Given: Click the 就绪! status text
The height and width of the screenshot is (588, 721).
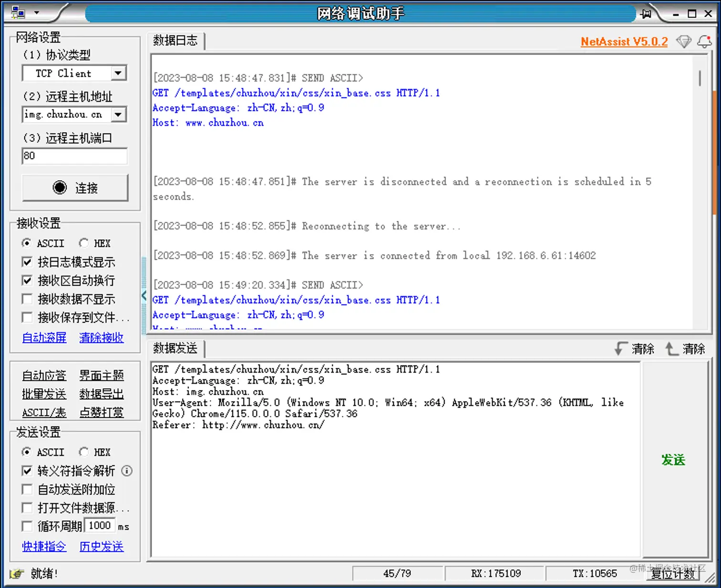Looking at the screenshot, I should tap(44, 574).
